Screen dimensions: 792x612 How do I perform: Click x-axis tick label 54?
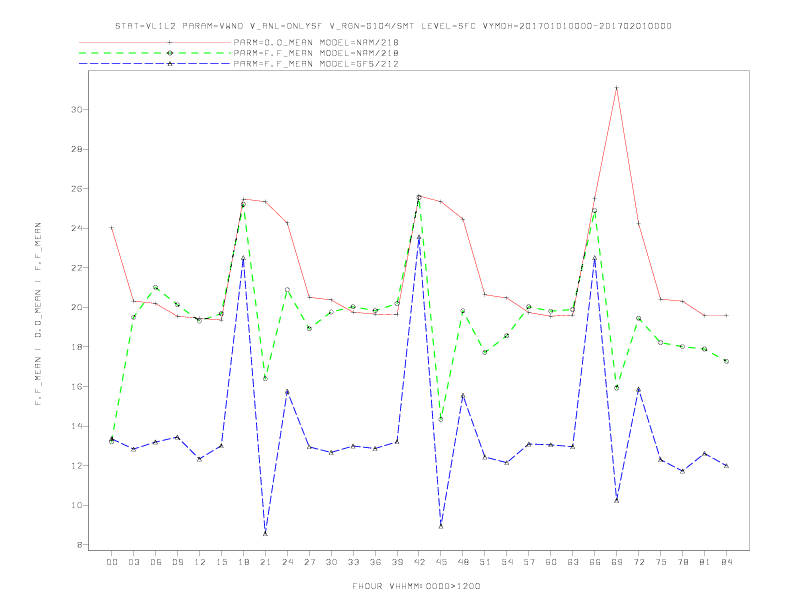point(507,562)
